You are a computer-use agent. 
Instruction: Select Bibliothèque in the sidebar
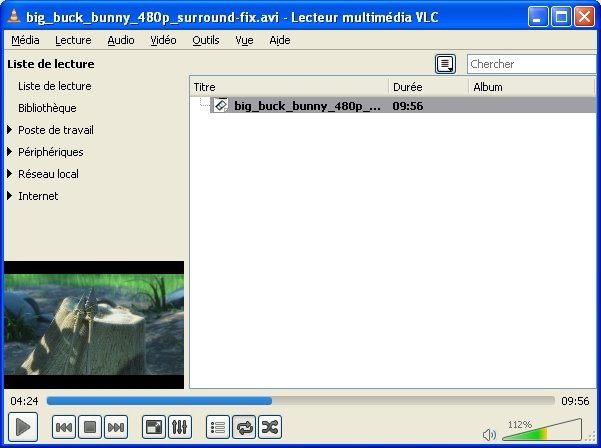pyautogui.click(x=47, y=108)
